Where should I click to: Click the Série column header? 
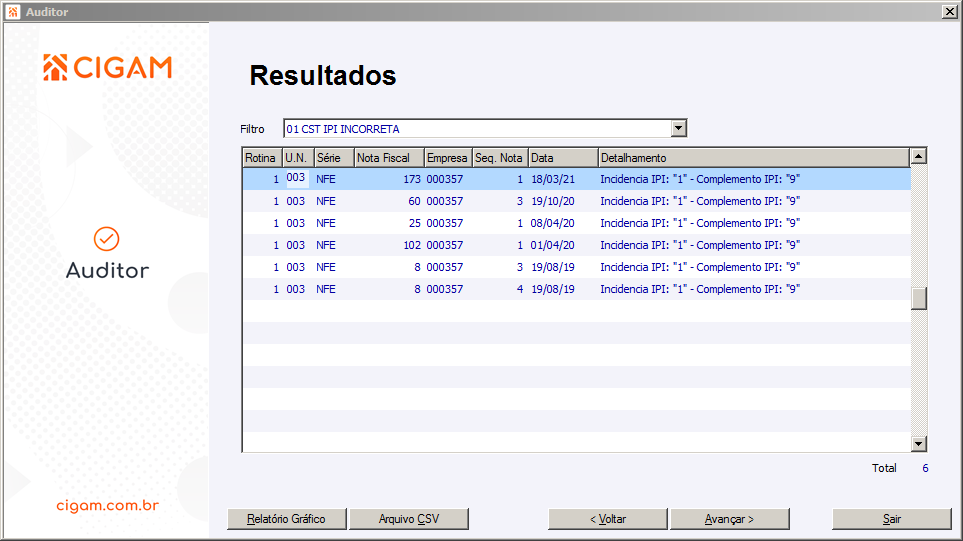(x=334, y=158)
